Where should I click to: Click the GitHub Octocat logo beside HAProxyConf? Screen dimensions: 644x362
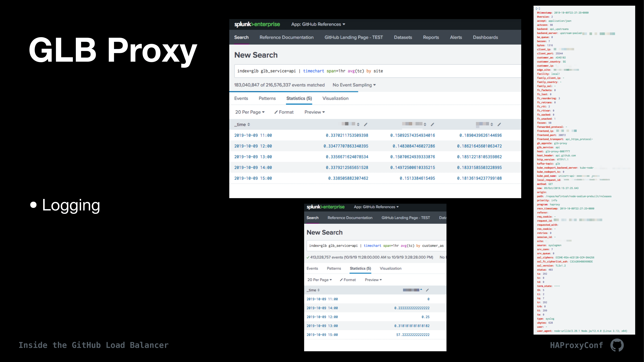click(x=617, y=345)
